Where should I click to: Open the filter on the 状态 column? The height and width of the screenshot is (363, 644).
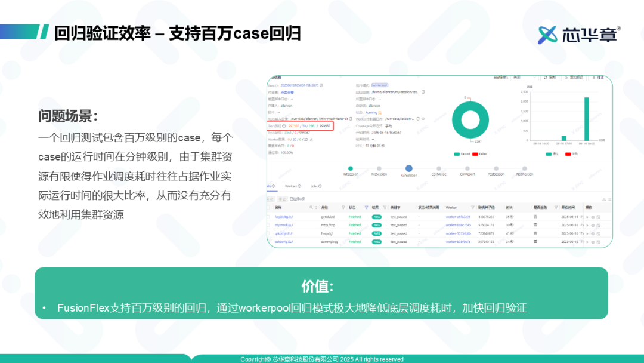pyautogui.click(x=366, y=207)
